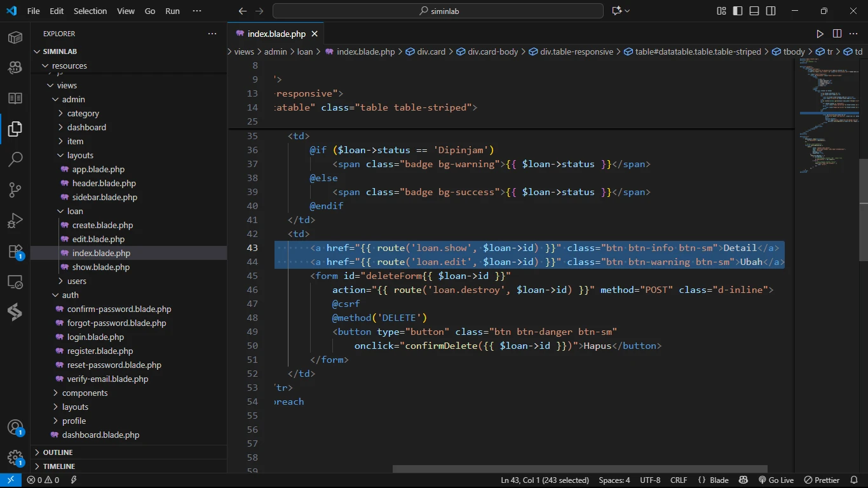Viewport: 868px width, 488px height.
Task: Click the horizontal editor scrollbar
Action: tap(580, 470)
